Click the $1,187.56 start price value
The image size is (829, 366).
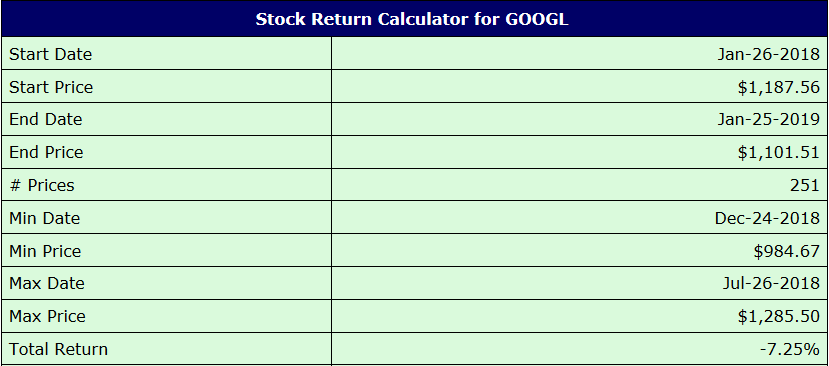tap(779, 87)
